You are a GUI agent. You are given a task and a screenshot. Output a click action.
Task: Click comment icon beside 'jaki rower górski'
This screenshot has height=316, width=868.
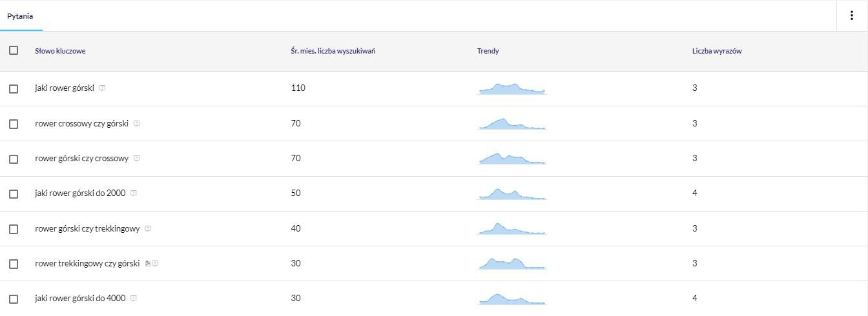coord(102,88)
